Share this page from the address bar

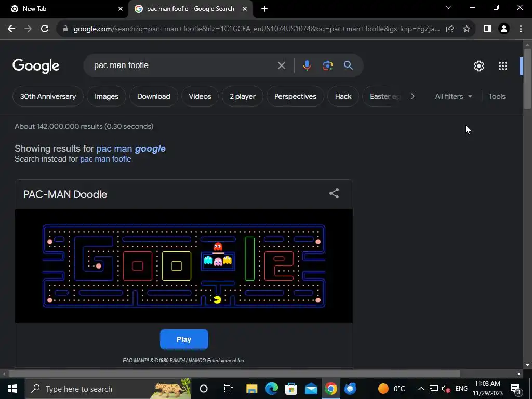(x=450, y=29)
